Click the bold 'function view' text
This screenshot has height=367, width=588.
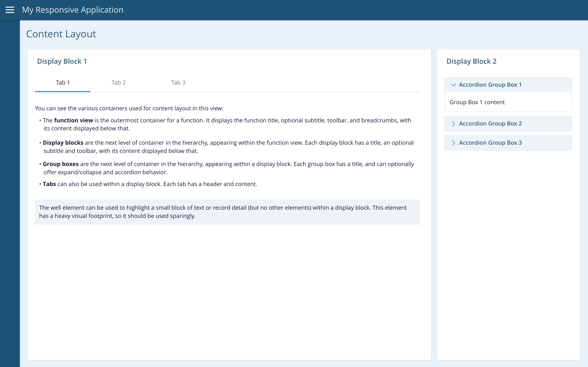pyautogui.click(x=73, y=120)
